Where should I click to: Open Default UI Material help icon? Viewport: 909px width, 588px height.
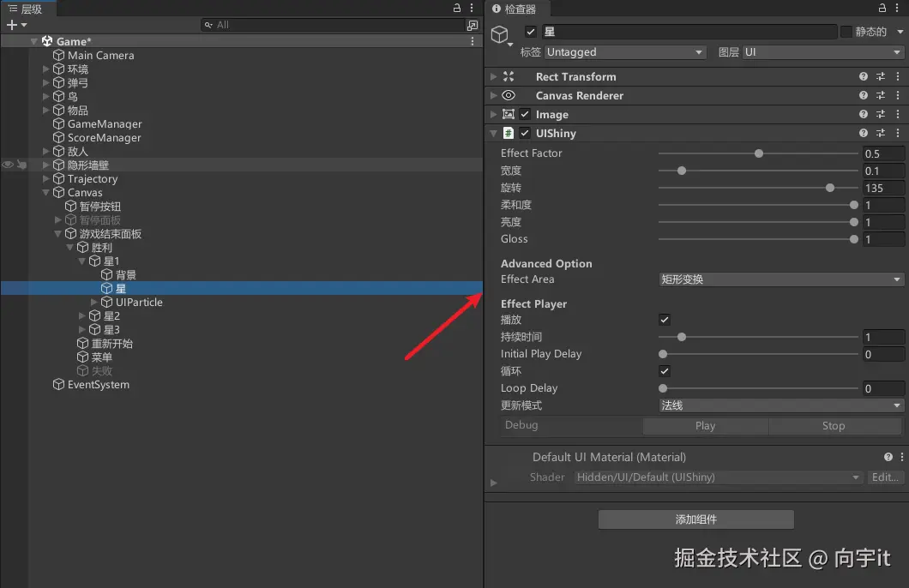[888, 457]
